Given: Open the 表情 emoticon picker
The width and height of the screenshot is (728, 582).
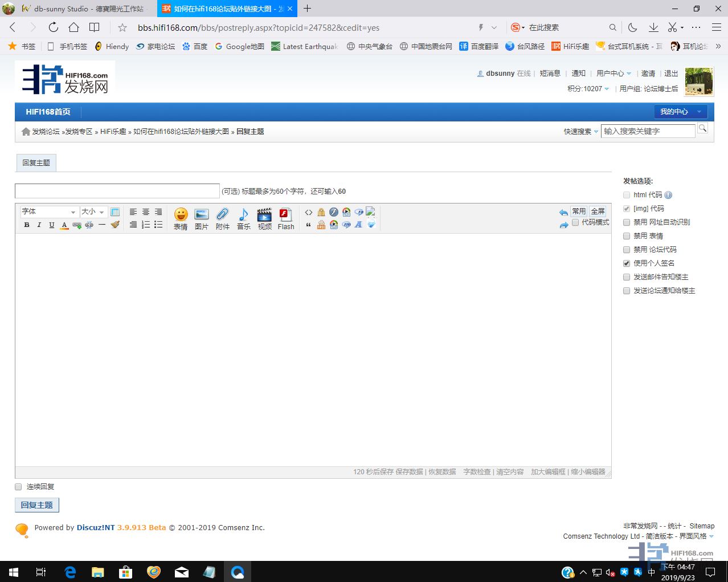Looking at the screenshot, I should click(x=181, y=218).
